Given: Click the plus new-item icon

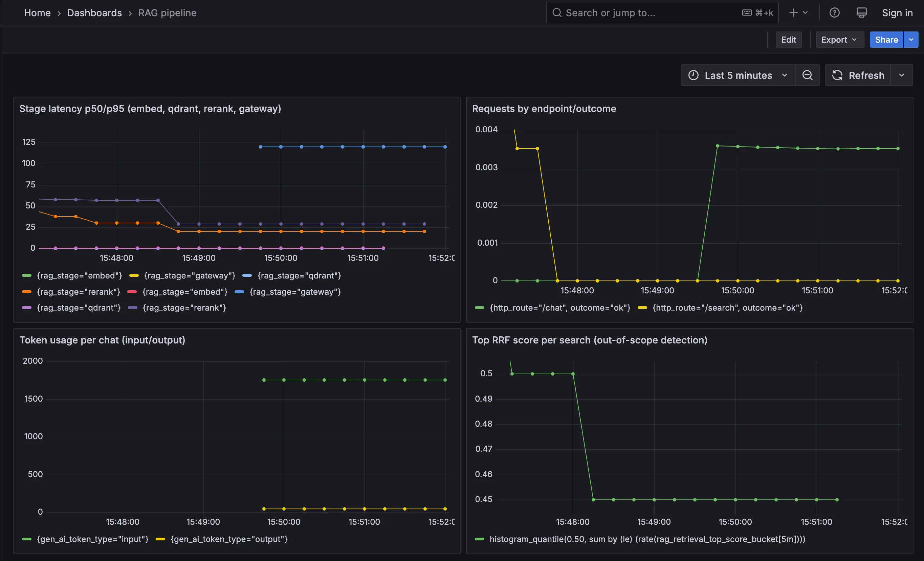Looking at the screenshot, I should click(793, 13).
